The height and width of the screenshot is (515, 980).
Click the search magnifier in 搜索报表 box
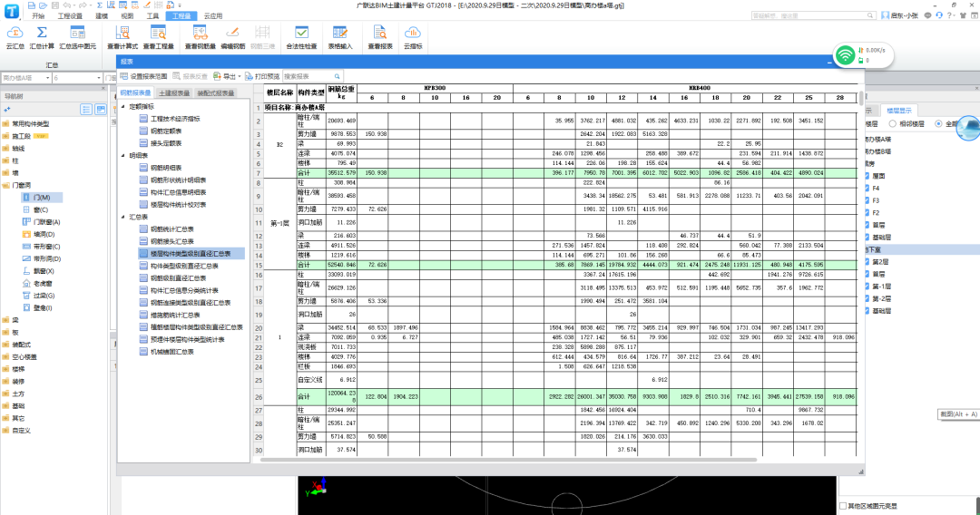337,76
